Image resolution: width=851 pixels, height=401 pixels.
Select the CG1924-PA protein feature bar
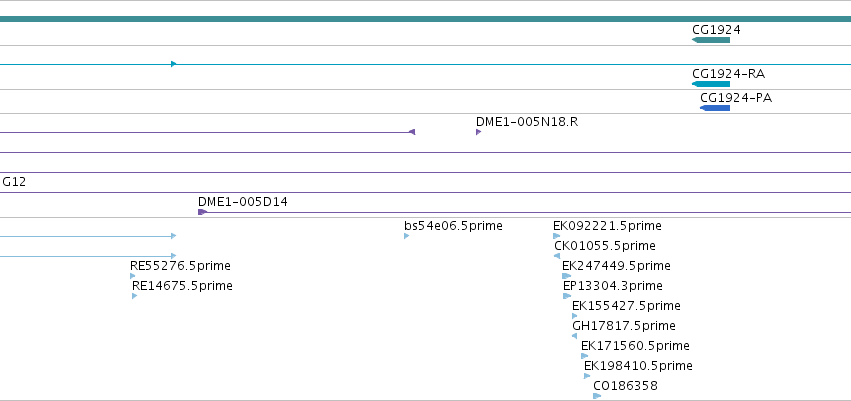pyautogui.click(x=715, y=108)
